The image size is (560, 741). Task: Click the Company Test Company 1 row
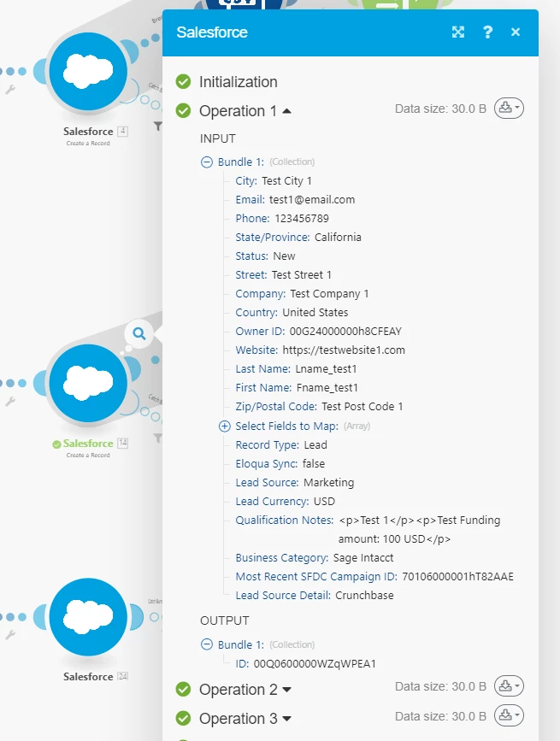[302, 294]
